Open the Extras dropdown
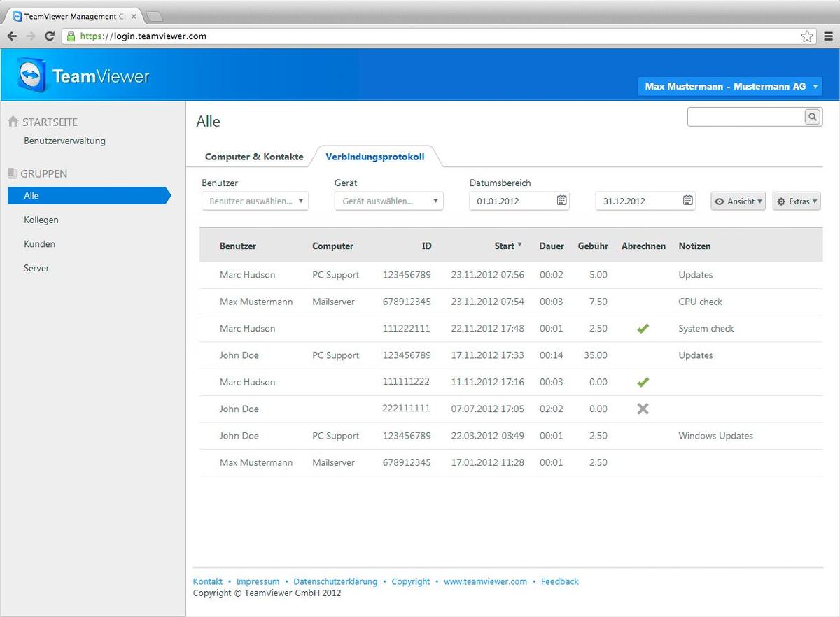This screenshot has height=617, width=840. coord(797,201)
